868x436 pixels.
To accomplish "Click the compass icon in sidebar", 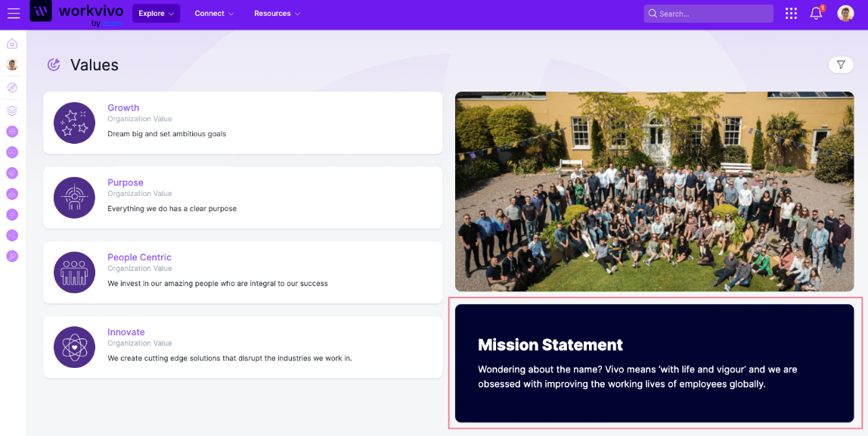I will coord(12,88).
